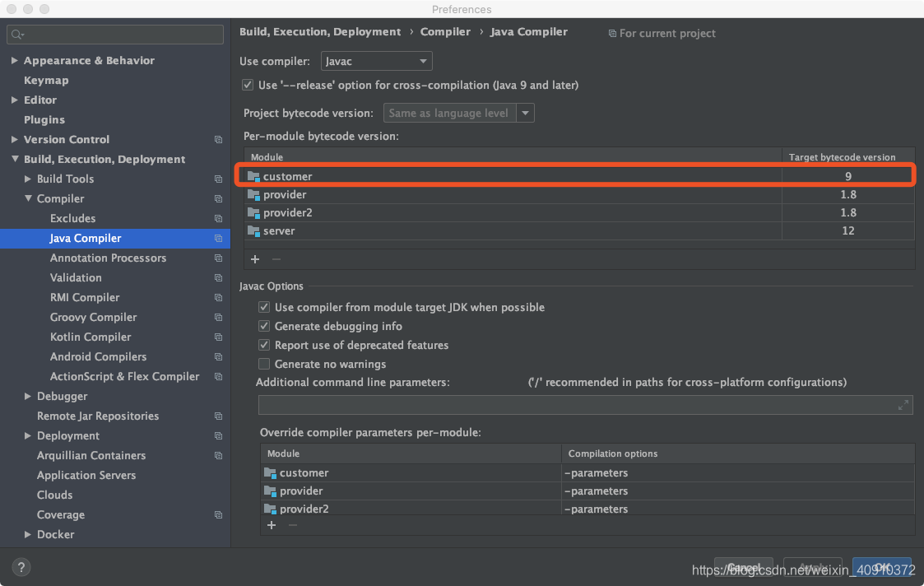Click the help question mark icon
This screenshot has width=924, height=586.
[21, 567]
